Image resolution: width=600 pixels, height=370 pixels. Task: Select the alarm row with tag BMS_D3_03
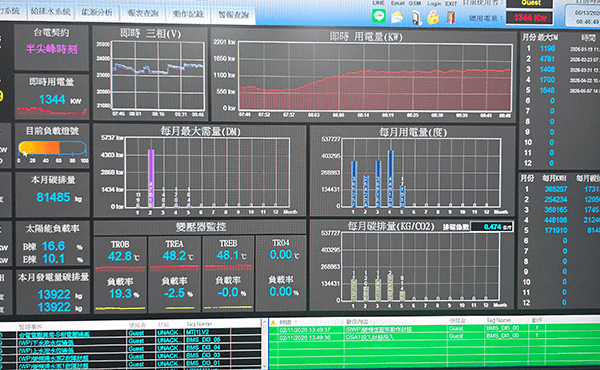pos(130,356)
